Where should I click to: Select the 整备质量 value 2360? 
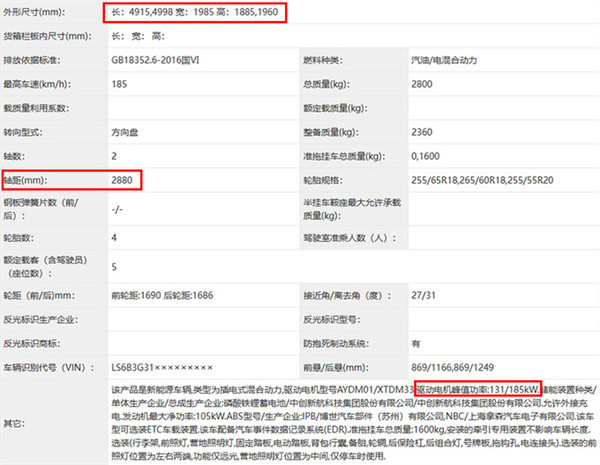[422, 132]
